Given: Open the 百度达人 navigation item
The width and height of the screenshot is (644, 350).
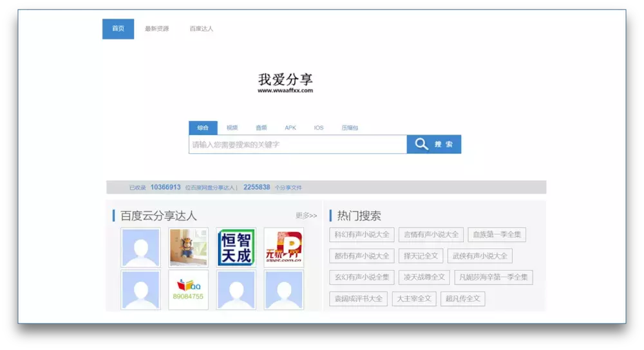Looking at the screenshot, I should (201, 29).
